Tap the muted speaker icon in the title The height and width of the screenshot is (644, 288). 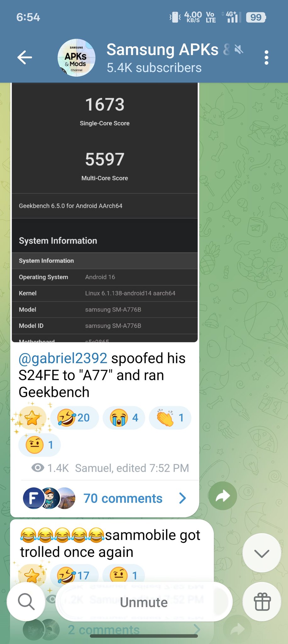[x=239, y=49]
